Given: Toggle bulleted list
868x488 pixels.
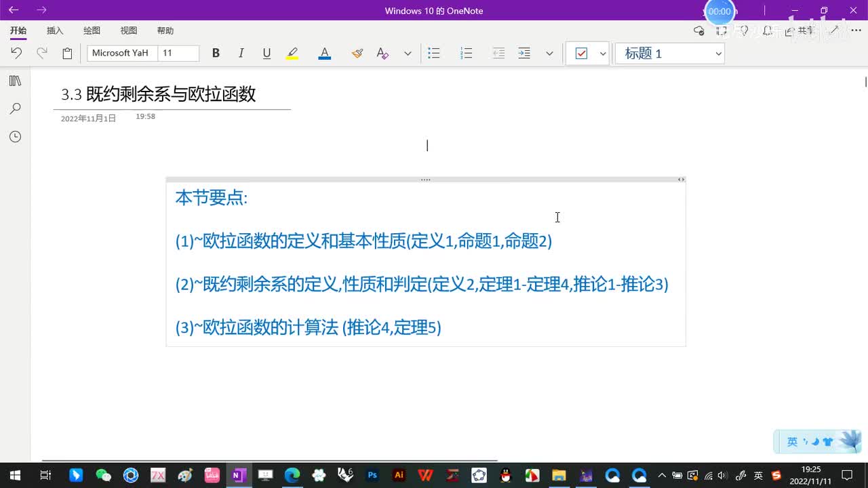Looking at the screenshot, I should [x=434, y=53].
